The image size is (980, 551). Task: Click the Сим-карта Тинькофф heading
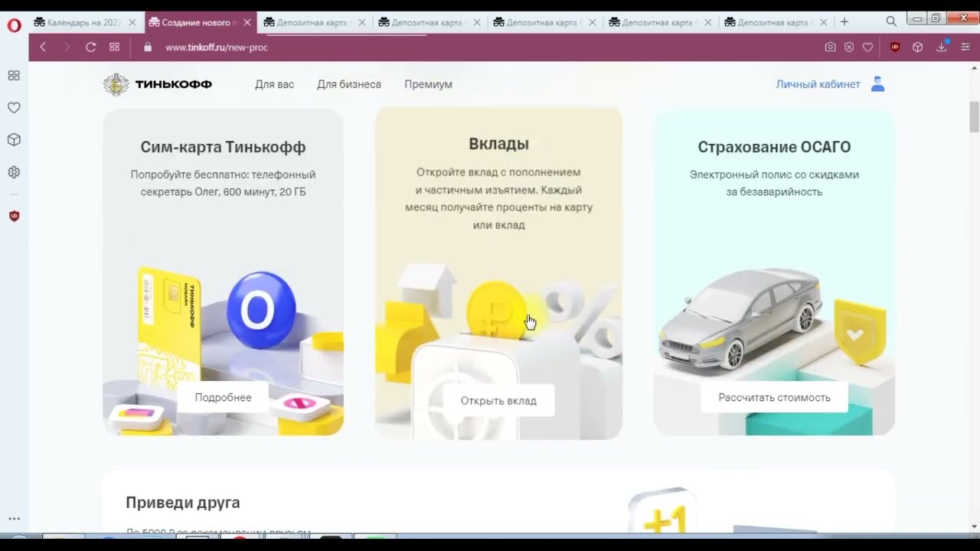click(223, 147)
